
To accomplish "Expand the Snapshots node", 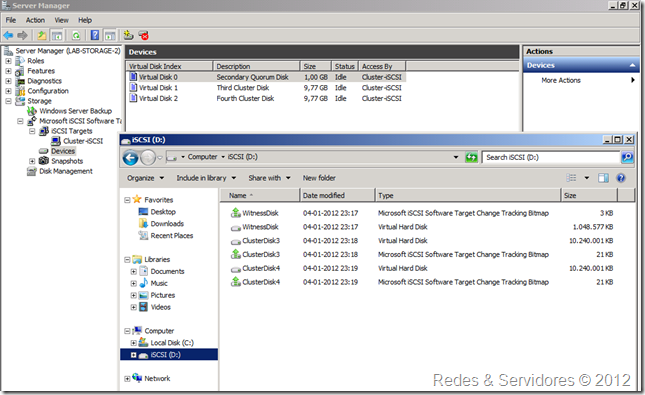I will (x=32, y=161).
